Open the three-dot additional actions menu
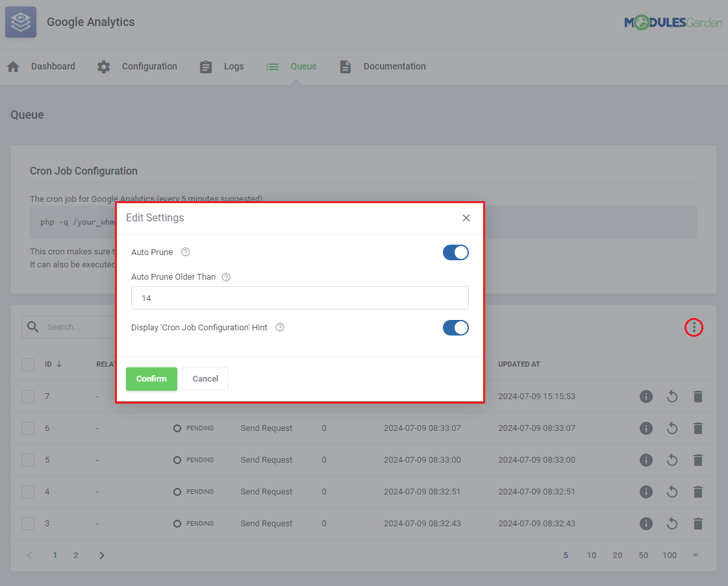The height and width of the screenshot is (586, 728). pos(694,328)
